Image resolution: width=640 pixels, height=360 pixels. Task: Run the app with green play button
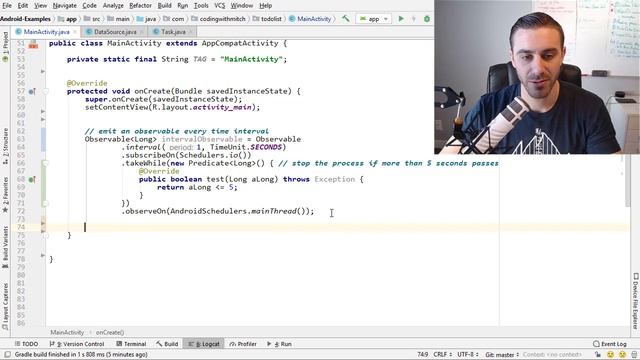pos(401,19)
